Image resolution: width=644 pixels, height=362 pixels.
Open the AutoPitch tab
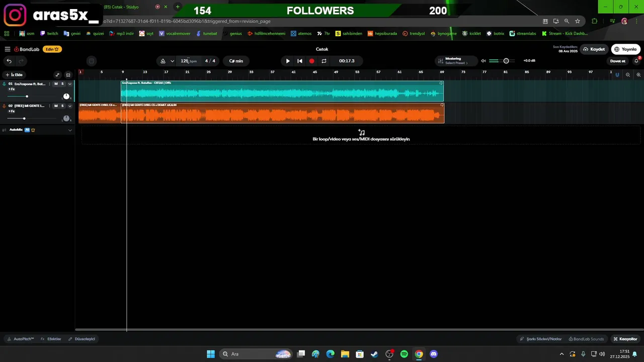click(x=21, y=339)
